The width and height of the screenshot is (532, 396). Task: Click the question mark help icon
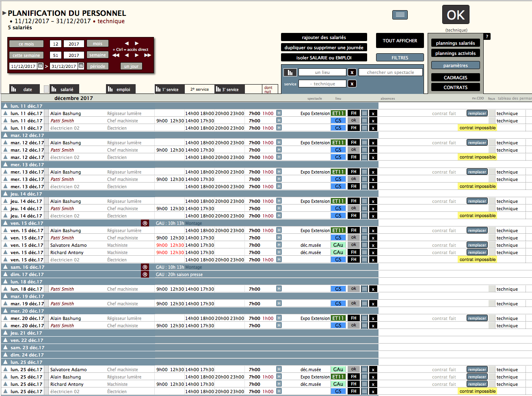487,37
